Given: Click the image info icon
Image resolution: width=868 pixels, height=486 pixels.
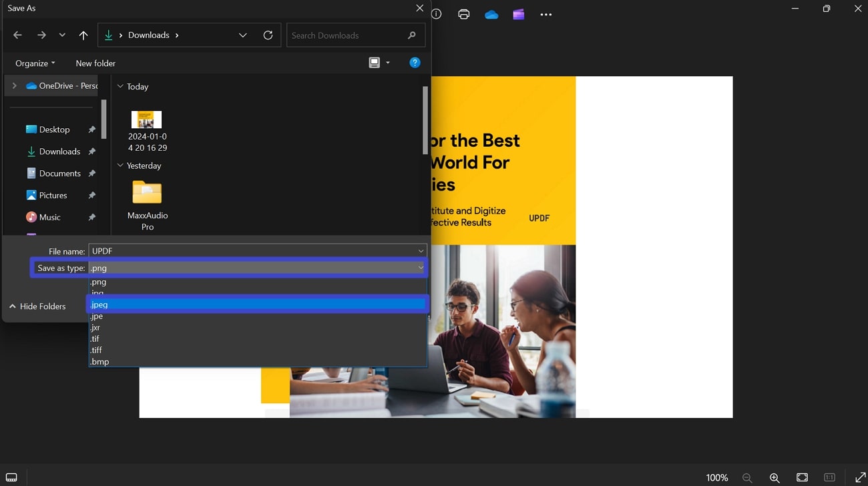Looking at the screenshot, I should point(437,14).
